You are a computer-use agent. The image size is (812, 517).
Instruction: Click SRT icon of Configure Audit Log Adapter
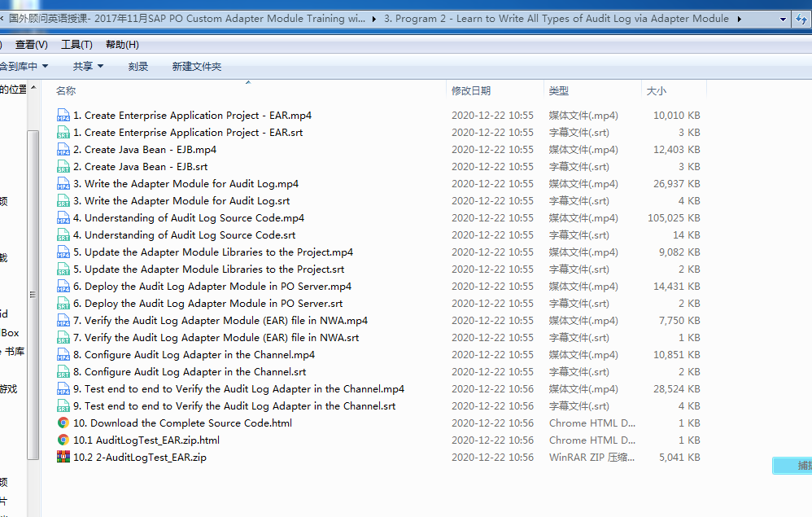(63, 371)
